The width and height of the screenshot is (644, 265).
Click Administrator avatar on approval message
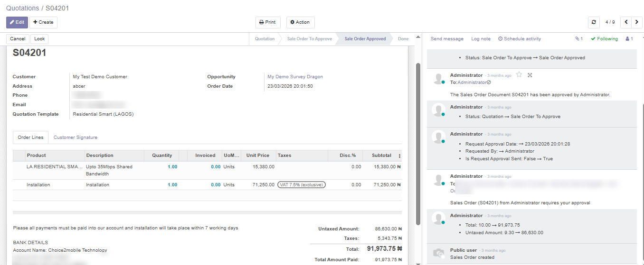[438, 79]
